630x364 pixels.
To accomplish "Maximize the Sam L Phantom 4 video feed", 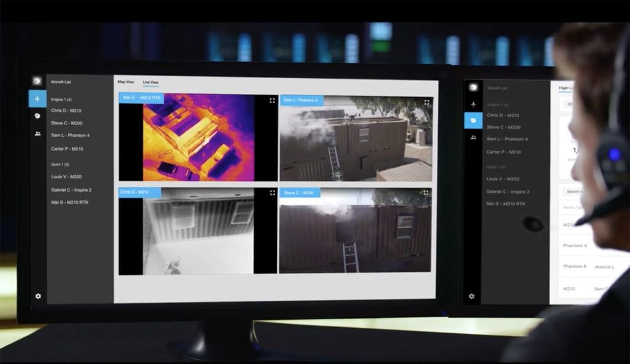I will pos(427,102).
